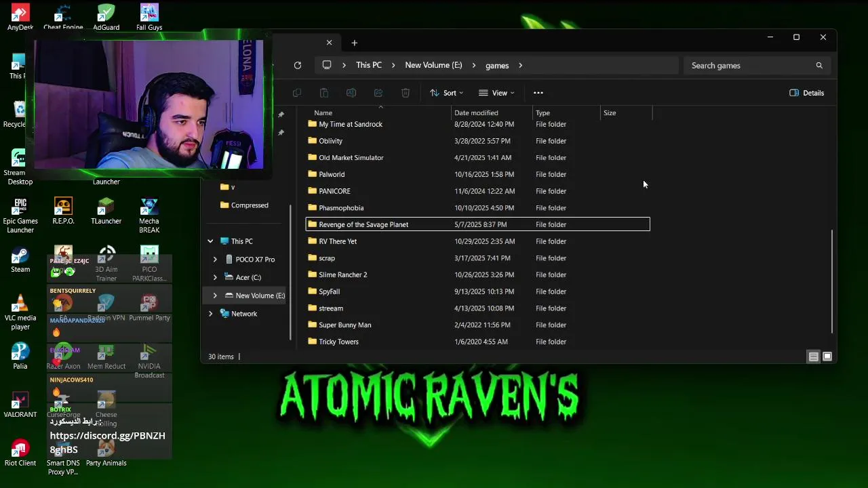Click the navigation pane scrollbar

(291, 271)
